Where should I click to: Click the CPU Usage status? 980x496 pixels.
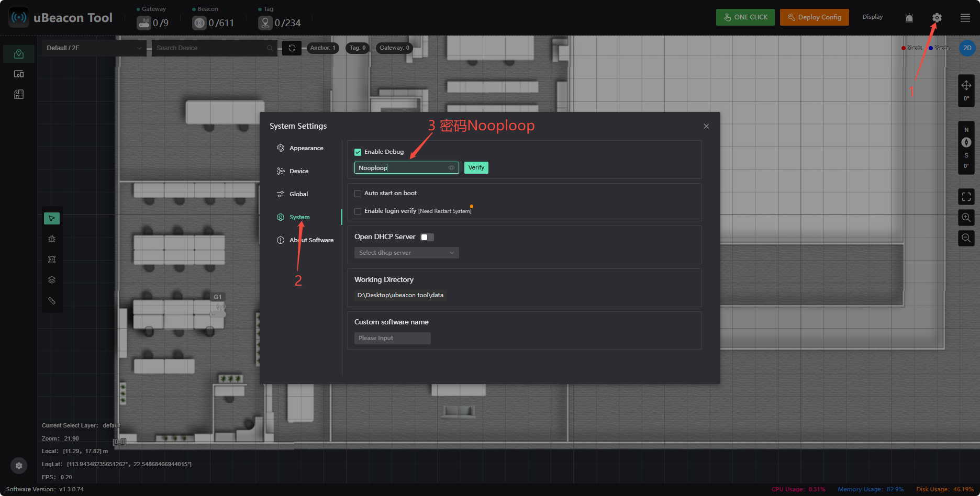tap(798, 489)
